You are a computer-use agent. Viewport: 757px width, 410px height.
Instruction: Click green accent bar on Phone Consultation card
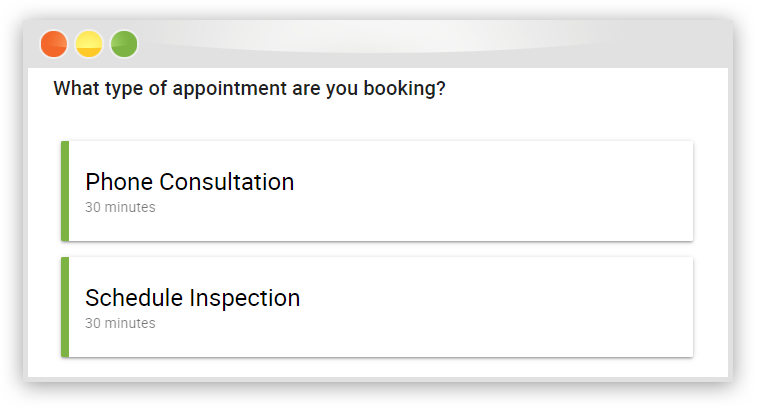point(65,191)
